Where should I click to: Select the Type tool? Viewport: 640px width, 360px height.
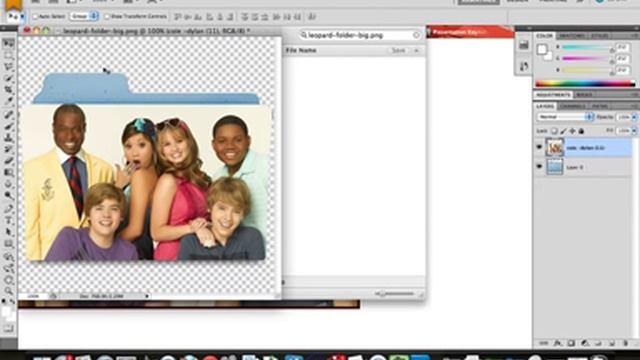point(9,220)
